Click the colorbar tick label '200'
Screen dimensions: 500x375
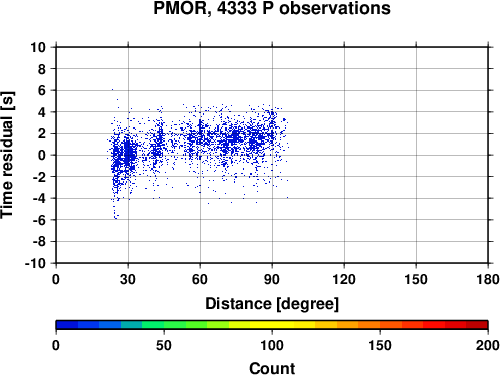click(x=488, y=345)
